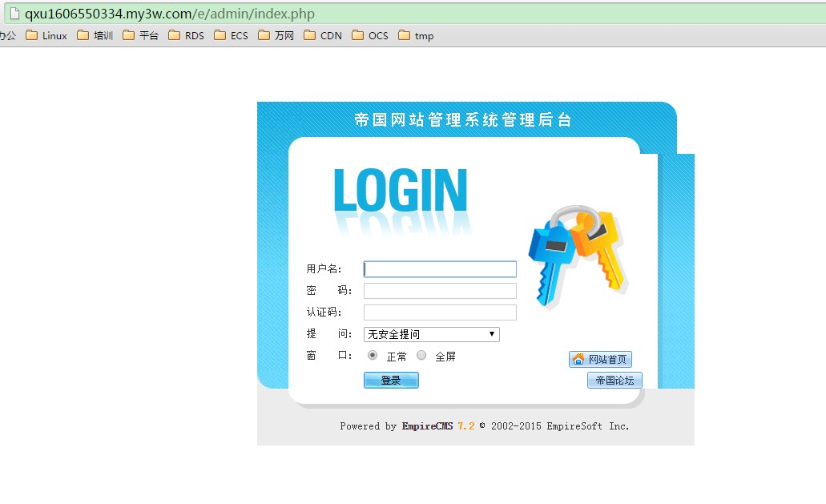Open the Linux bookmarks folder
The height and width of the screenshot is (504, 826).
46,36
